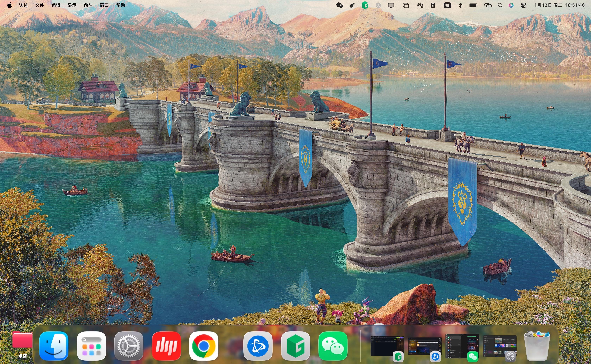This screenshot has width=591, height=364.
Task: Open the Battle.net app in Dock
Action: tap(258, 346)
